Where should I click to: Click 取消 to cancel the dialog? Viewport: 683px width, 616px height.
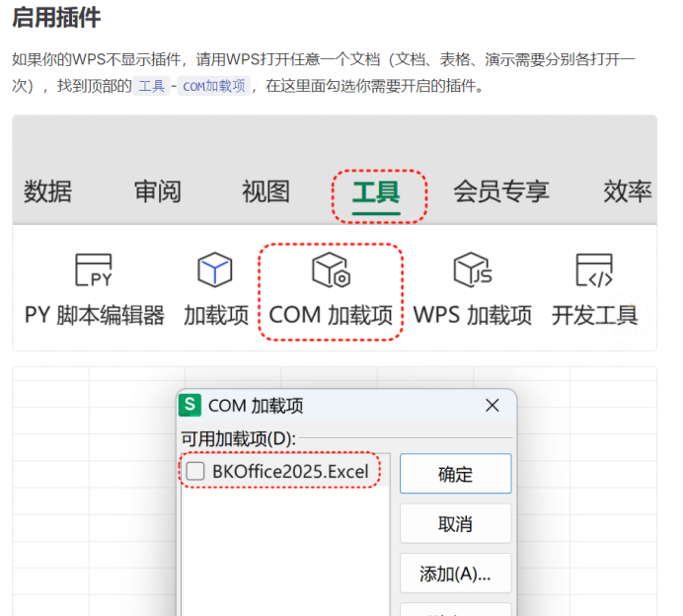pos(455,523)
